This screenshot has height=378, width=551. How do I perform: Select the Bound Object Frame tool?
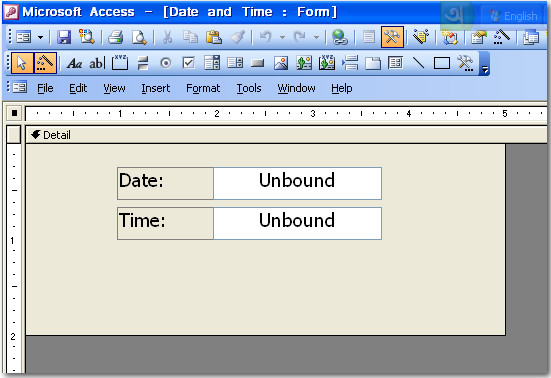coord(327,63)
